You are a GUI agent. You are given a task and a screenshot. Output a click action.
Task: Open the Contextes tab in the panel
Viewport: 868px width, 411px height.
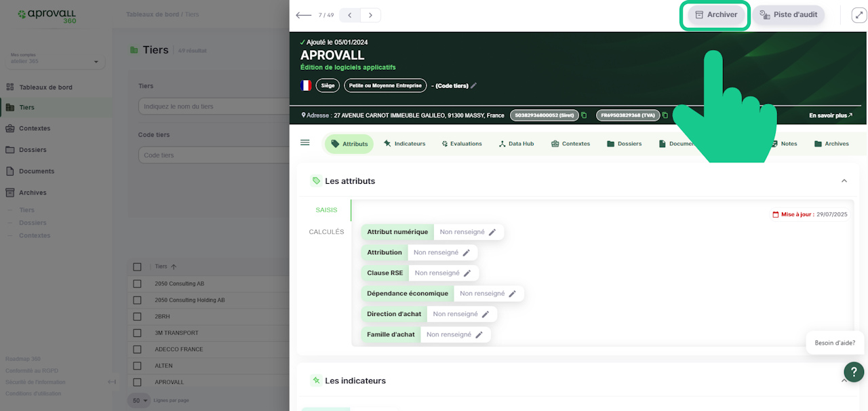tap(570, 144)
